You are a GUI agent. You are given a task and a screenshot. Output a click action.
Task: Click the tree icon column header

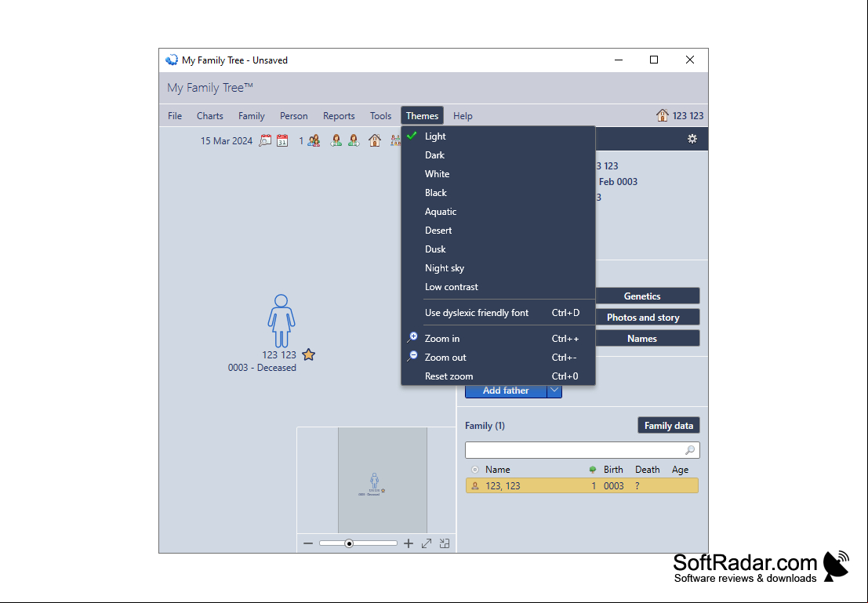(593, 470)
